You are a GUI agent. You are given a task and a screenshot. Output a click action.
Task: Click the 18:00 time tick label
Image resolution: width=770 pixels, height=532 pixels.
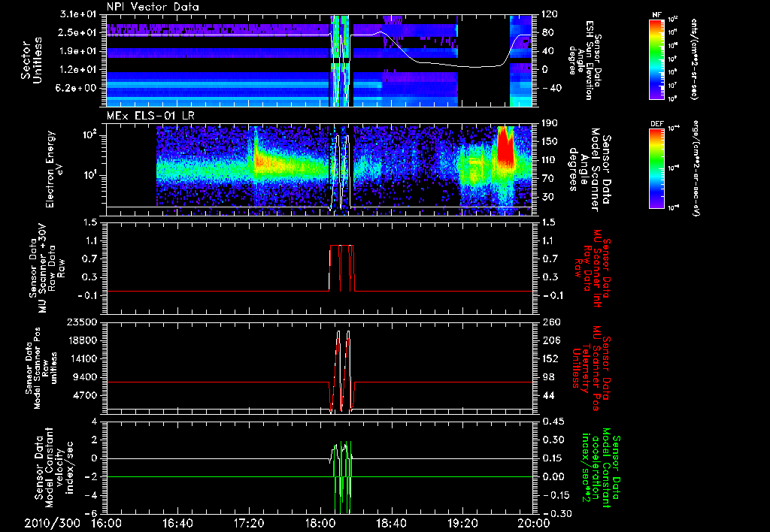(x=320, y=524)
